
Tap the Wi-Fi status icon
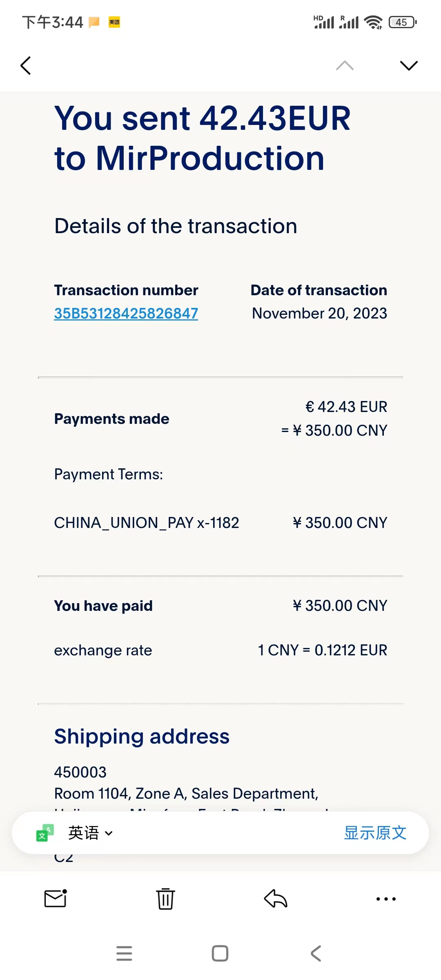point(373,22)
